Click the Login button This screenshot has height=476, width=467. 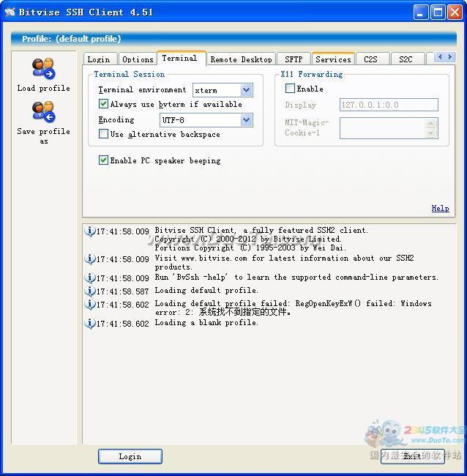(x=130, y=456)
